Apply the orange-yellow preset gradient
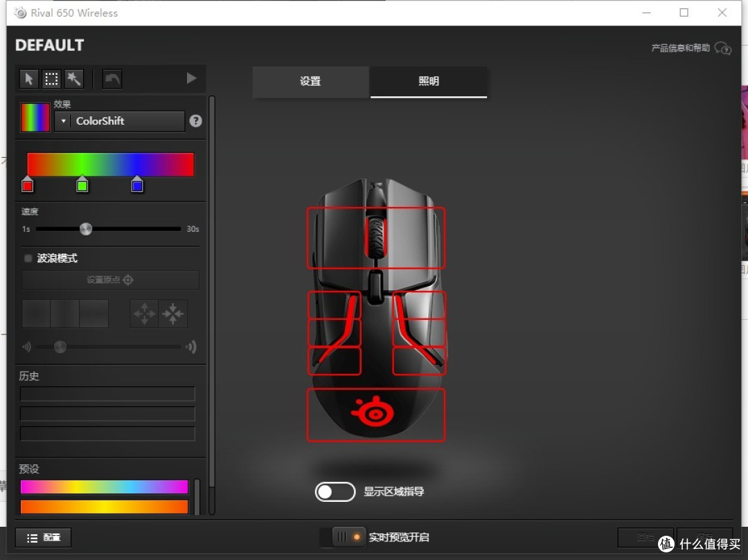This screenshot has height=560, width=748. coord(105,507)
